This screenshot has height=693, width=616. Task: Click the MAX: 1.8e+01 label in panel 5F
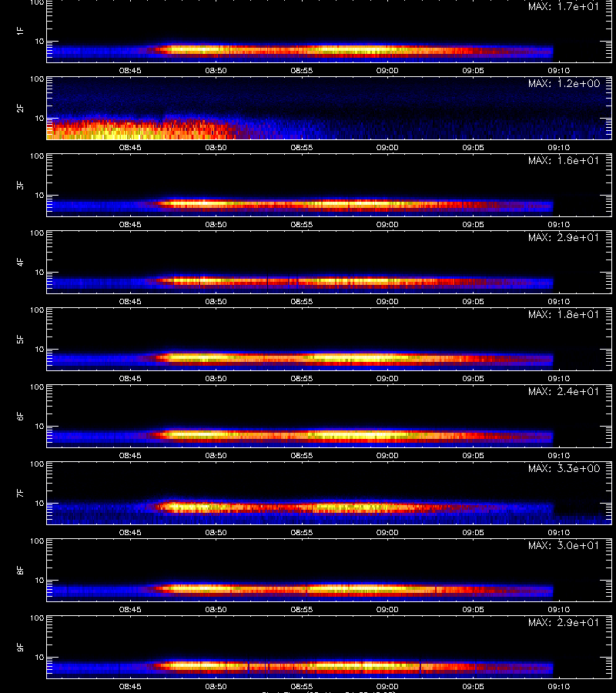click(564, 314)
